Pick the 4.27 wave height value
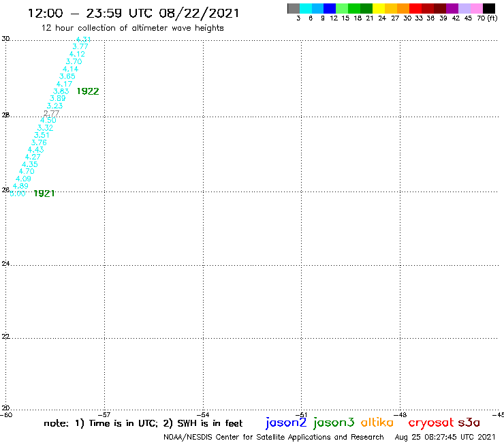Image resolution: width=504 pixels, height=443 pixels. click(x=33, y=157)
